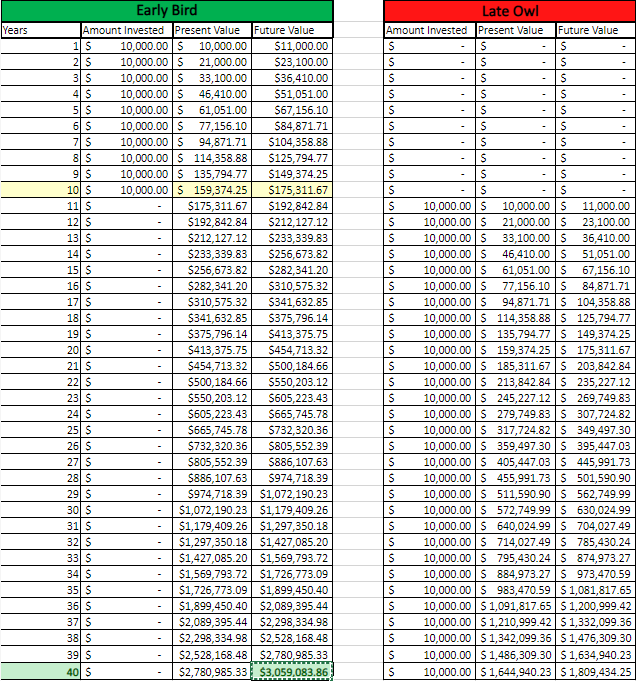Select cell $256,673.82 in year 14 row

coord(292,254)
